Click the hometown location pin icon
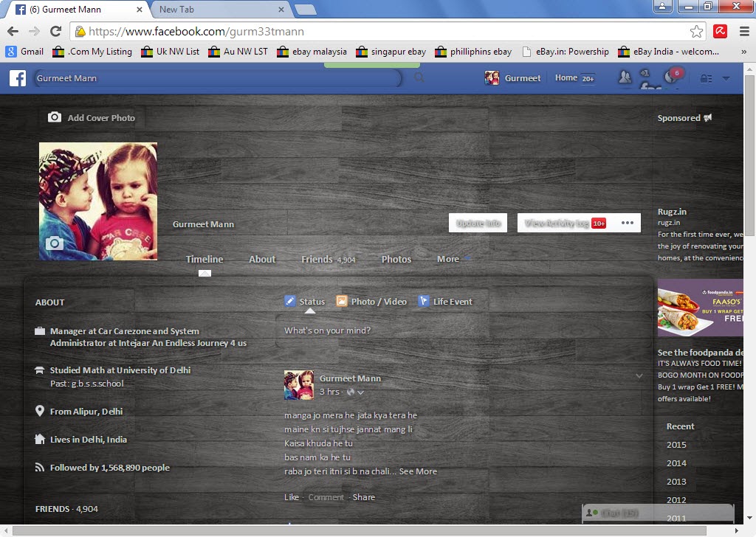The width and height of the screenshot is (756, 537). click(40, 411)
